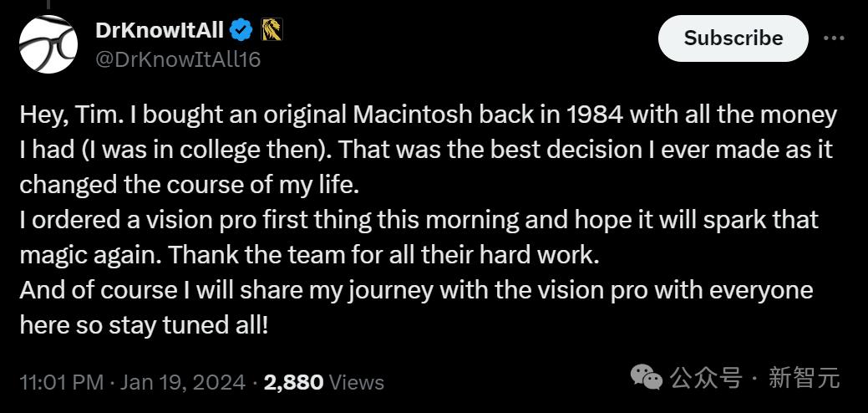This screenshot has height=413, width=868.
Task: Open the DrKnowItAll display name link
Action: click(160, 31)
